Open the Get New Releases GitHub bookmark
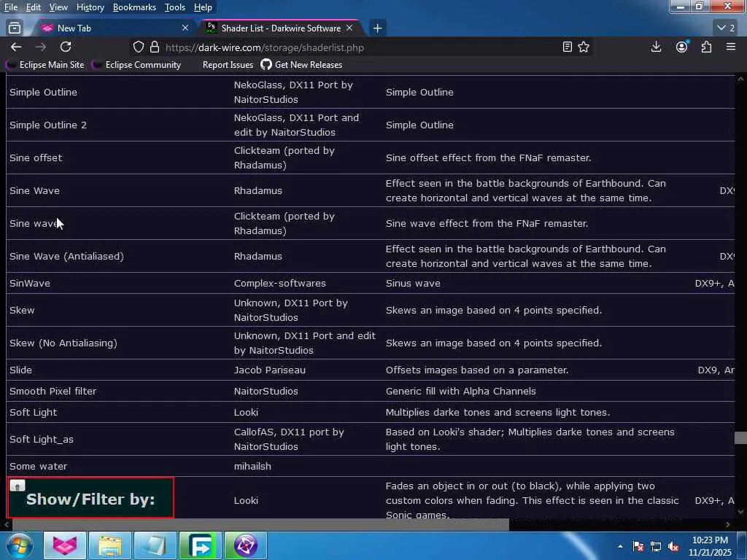The height and width of the screenshot is (560, 747). pyautogui.click(x=301, y=65)
